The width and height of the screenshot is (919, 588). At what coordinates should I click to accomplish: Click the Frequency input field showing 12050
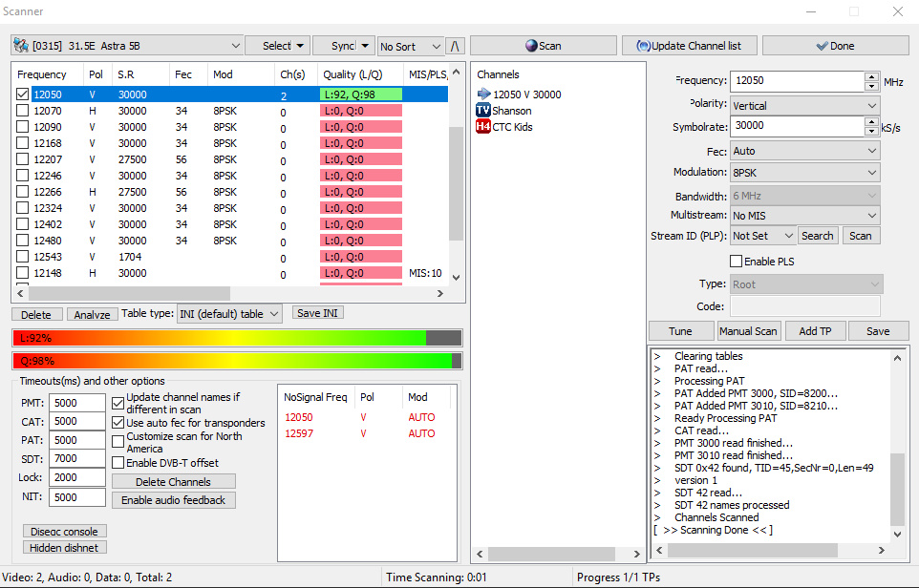point(798,81)
